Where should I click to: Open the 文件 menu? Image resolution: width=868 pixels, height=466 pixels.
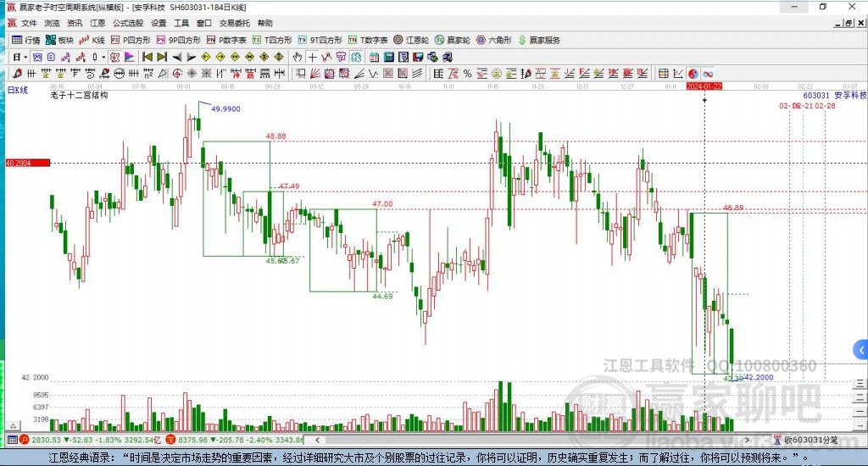pyautogui.click(x=29, y=23)
